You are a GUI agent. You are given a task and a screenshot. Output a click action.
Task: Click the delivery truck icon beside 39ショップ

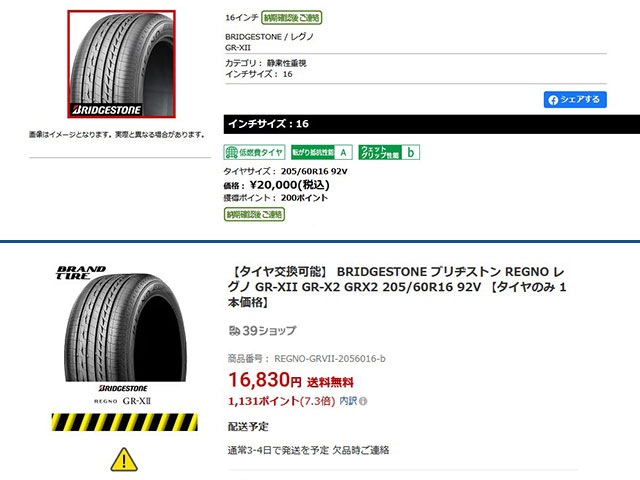[x=234, y=331]
